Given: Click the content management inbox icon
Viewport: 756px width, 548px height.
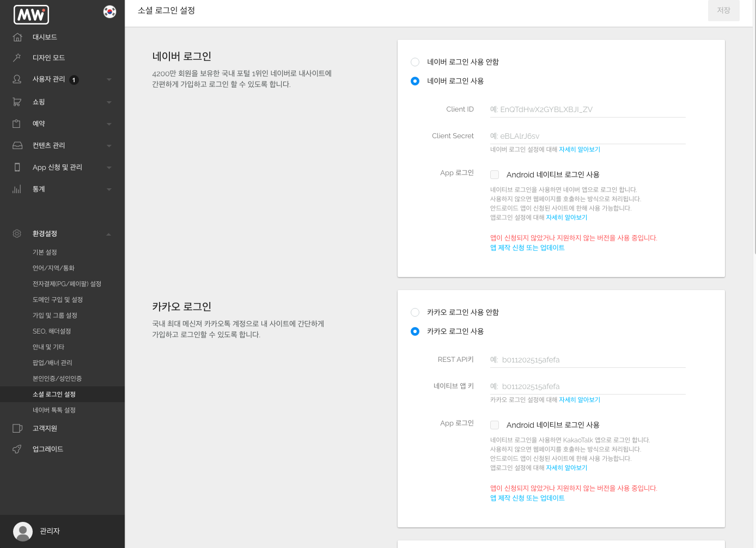Looking at the screenshot, I should pyautogui.click(x=17, y=145).
